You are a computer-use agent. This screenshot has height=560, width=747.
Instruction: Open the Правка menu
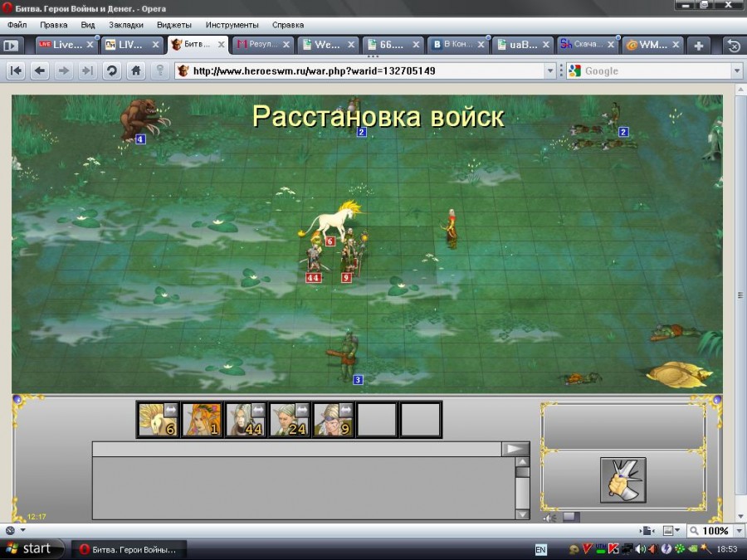(53, 25)
